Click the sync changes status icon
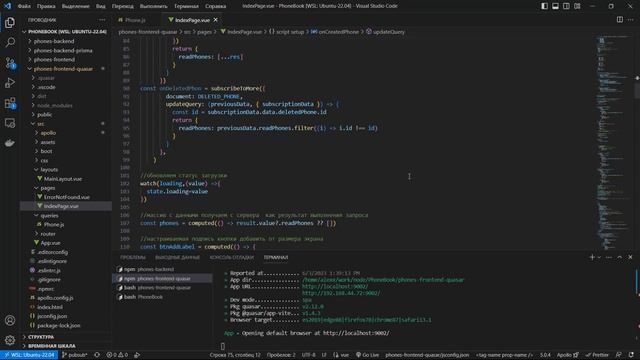This screenshot has height=360, width=640. (x=97, y=355)
